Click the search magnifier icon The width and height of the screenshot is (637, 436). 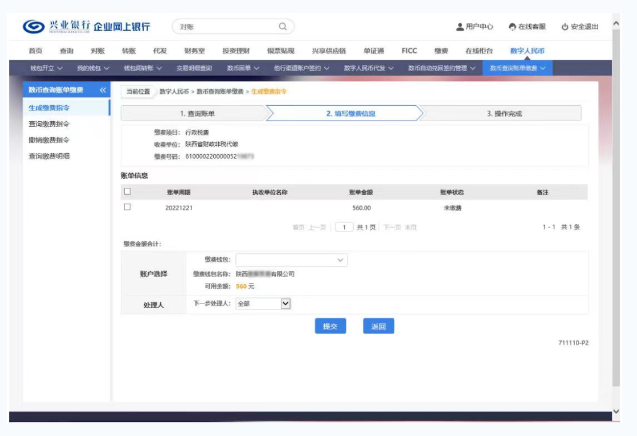(x=283, y=26)
